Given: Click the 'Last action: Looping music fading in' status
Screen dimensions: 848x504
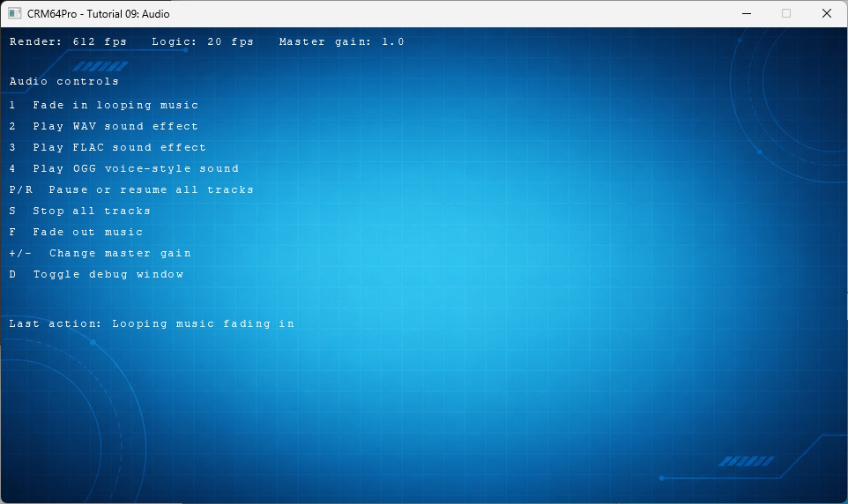Looking at the screenshot, I should click(152, 323).
